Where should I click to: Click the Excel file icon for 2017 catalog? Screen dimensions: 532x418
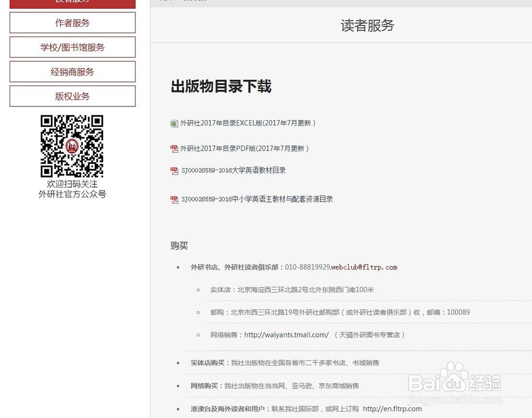click(174, 123)
